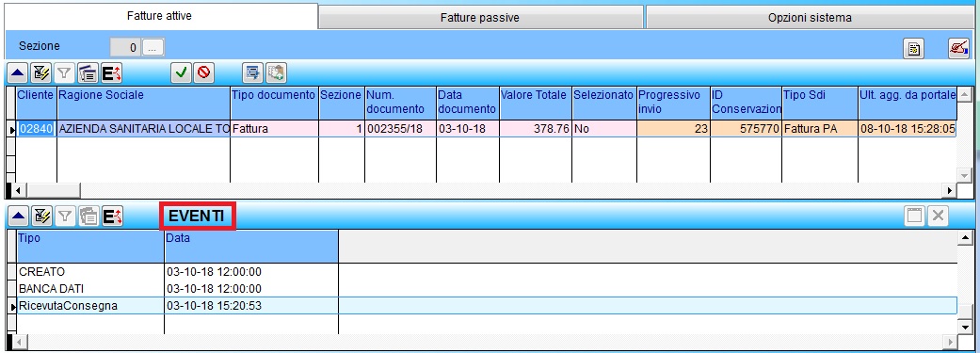Screen dimensions: 980x353
Task: Click invoices grid horizontal scroll right arrow
Action: pos(950,190)
